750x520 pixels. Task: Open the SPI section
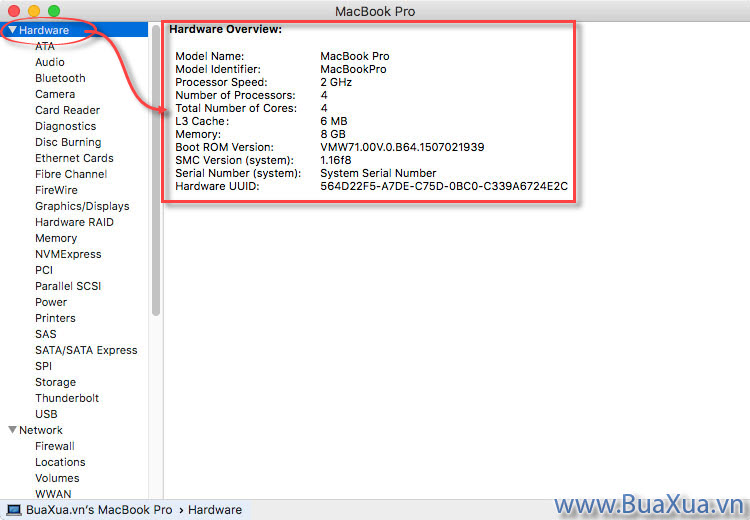[43, 366]
